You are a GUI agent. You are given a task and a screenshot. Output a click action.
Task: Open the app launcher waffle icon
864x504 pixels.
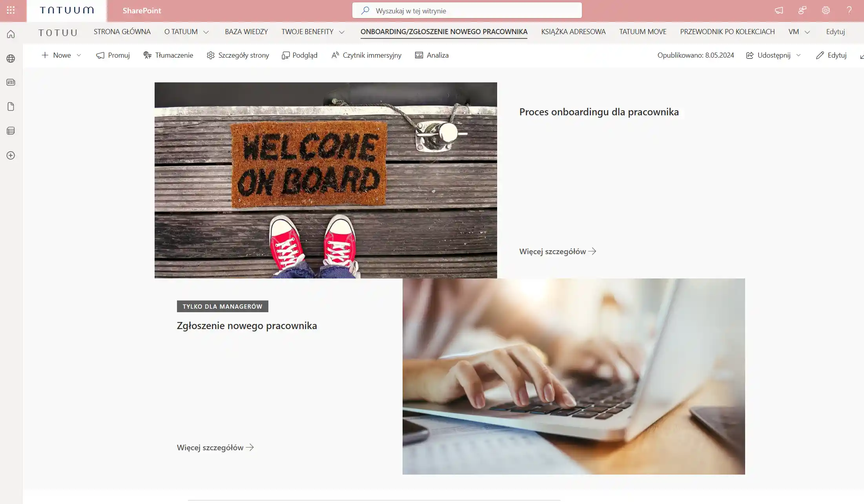pyautogui.click(x=11, y=10)
